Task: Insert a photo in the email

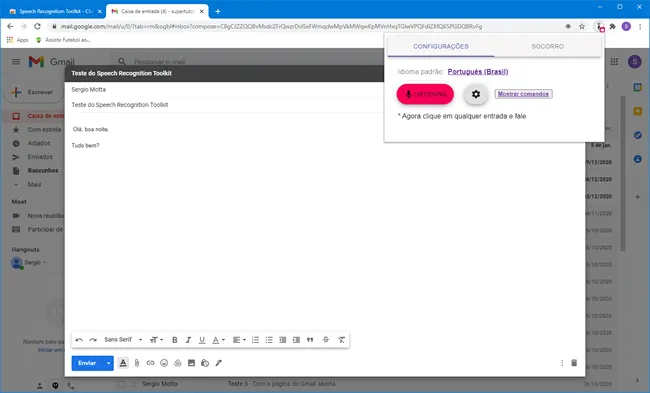Action: click(191, 363)
